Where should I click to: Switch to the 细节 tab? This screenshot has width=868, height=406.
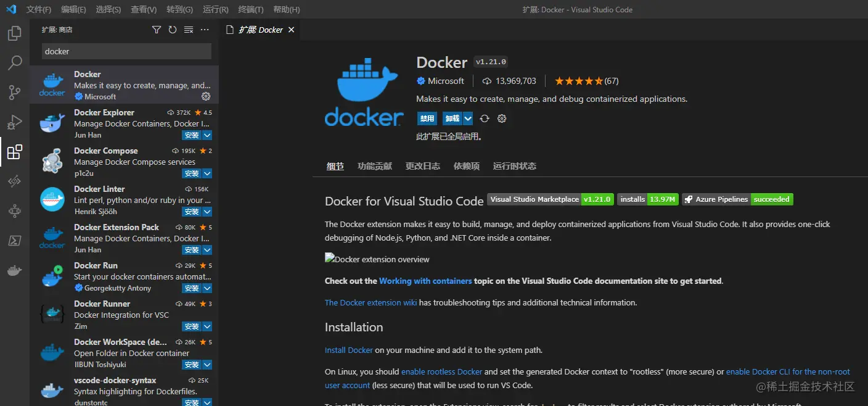pyautogui.click(x=335, y=166)
